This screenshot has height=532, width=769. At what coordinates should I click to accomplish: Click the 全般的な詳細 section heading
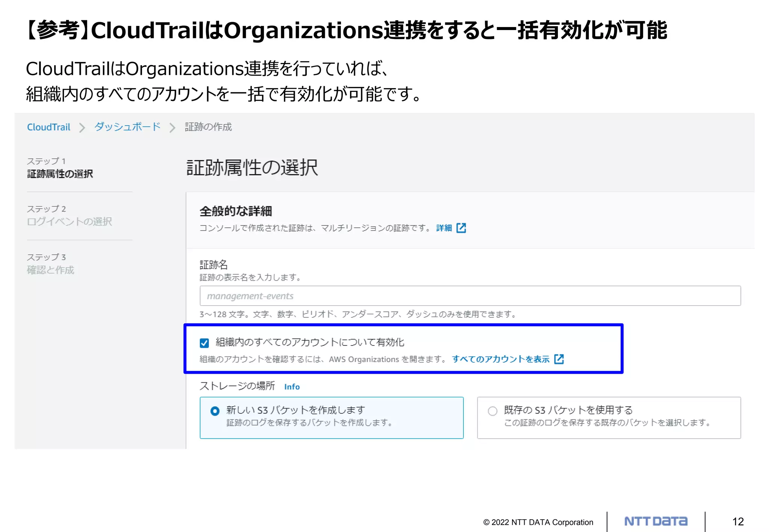pyautogui.click(x=236, y=211)
